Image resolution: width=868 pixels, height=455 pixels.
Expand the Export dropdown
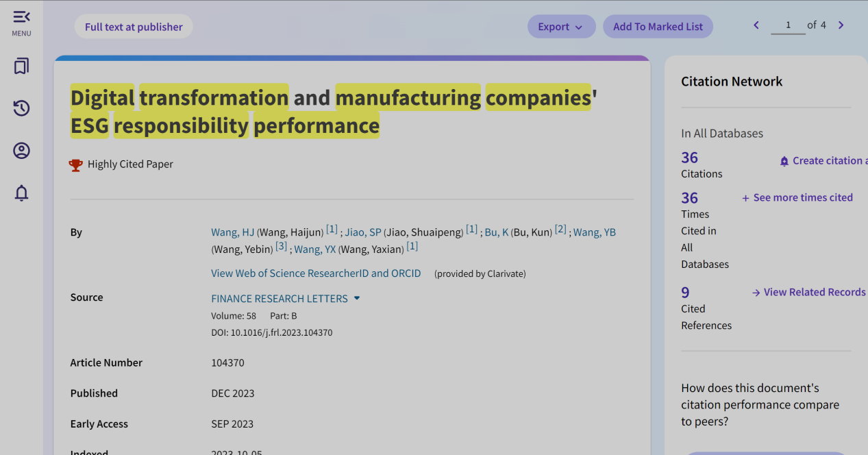pyautogui.click(x=560, y=27)
